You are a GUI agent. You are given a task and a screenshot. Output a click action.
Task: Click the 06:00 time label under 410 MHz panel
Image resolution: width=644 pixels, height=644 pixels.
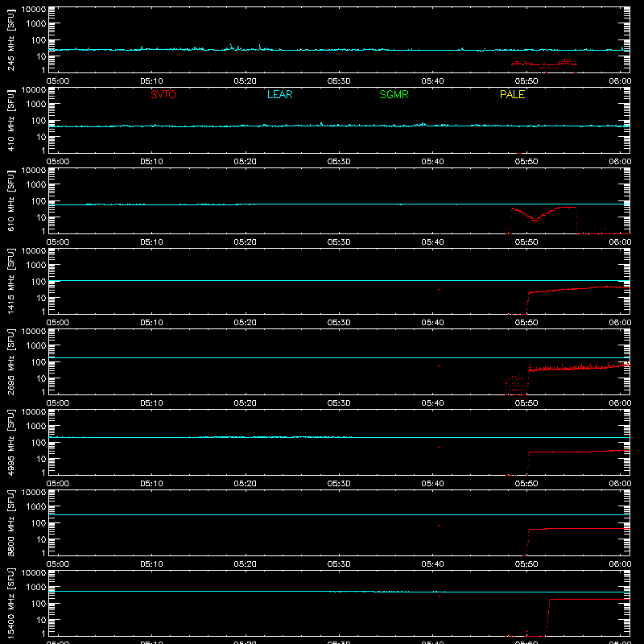coord(620,162)
